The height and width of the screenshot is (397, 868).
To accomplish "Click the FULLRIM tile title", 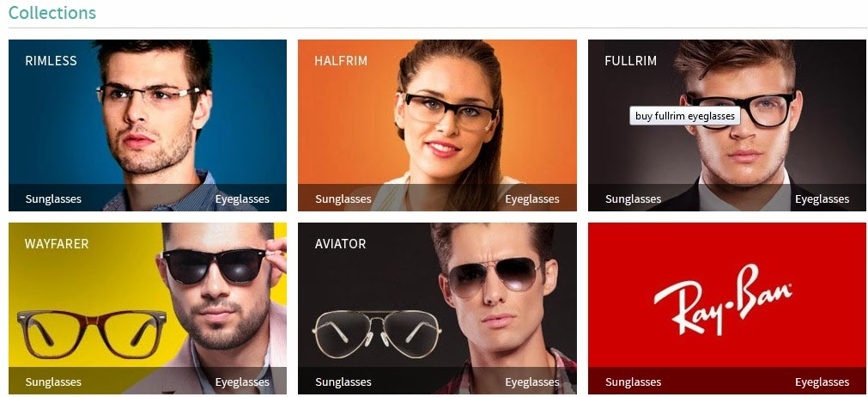I will pyautogui.click(x=630, y=61).
